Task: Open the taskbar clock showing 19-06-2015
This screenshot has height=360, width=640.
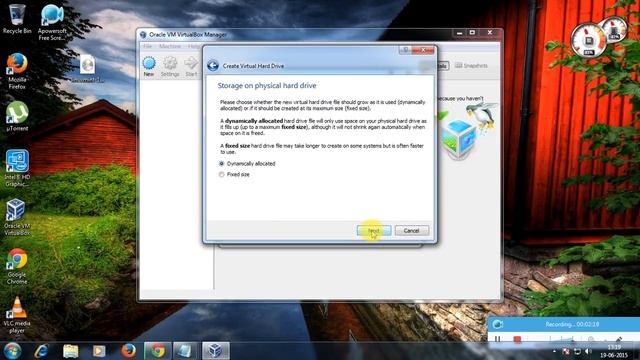Action: click(x=614, y=351)
